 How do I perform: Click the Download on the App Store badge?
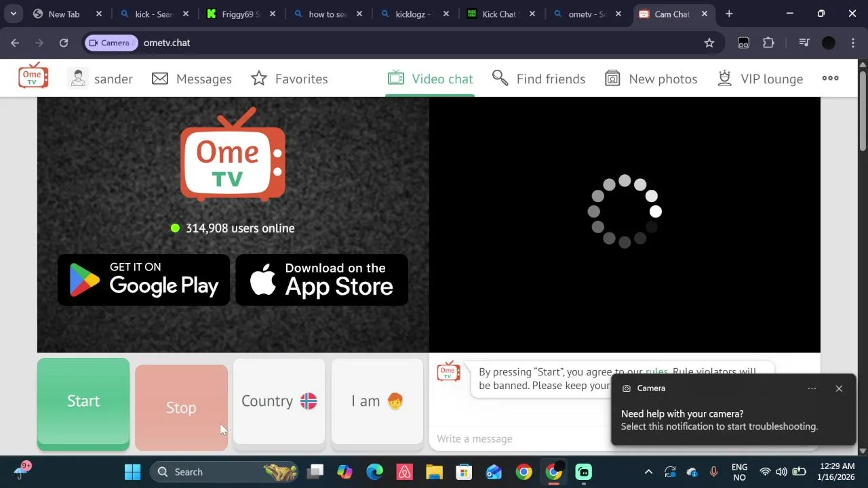click(321, 280)
